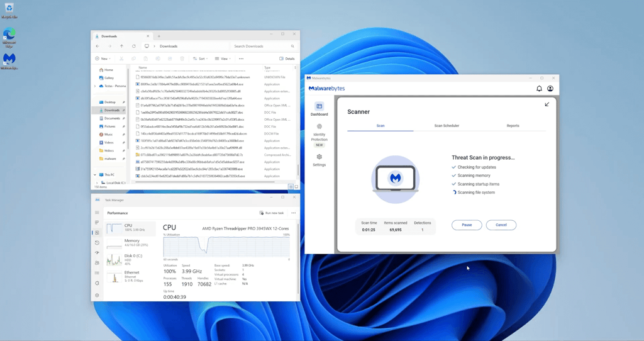644x341 pixels.
Task: Click the Search Downloads field
Action: coord(264,46)
